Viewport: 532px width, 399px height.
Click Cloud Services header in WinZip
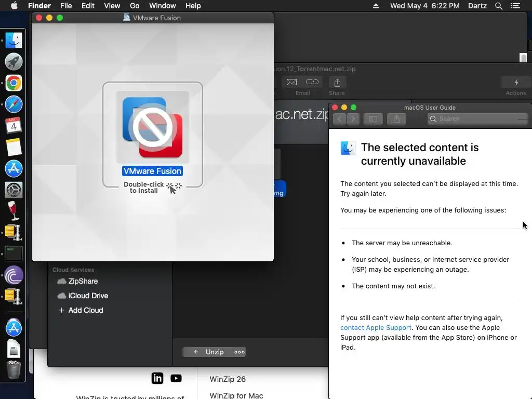click(73, 270)
